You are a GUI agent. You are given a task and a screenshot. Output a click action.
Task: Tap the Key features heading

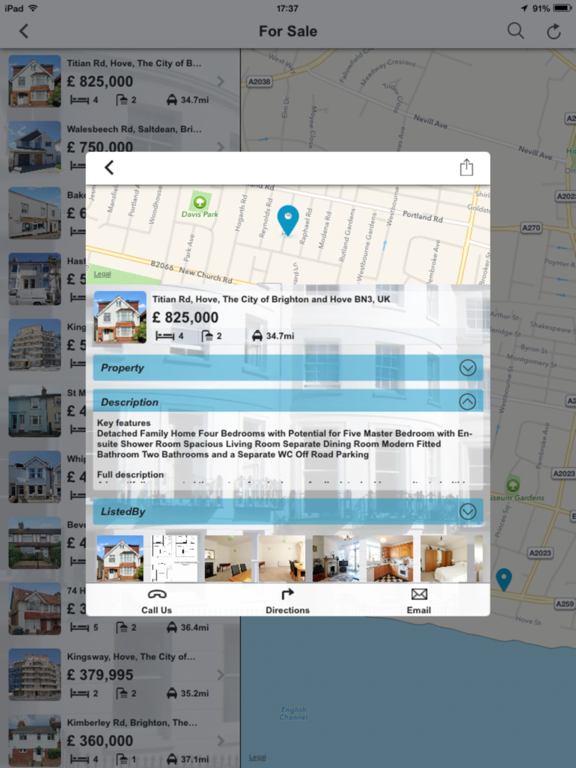coord(124,423)
